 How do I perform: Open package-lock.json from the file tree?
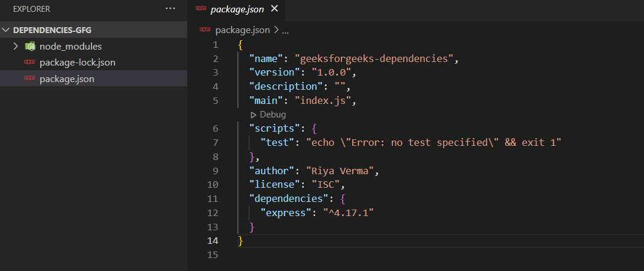[x=77, y=62]
